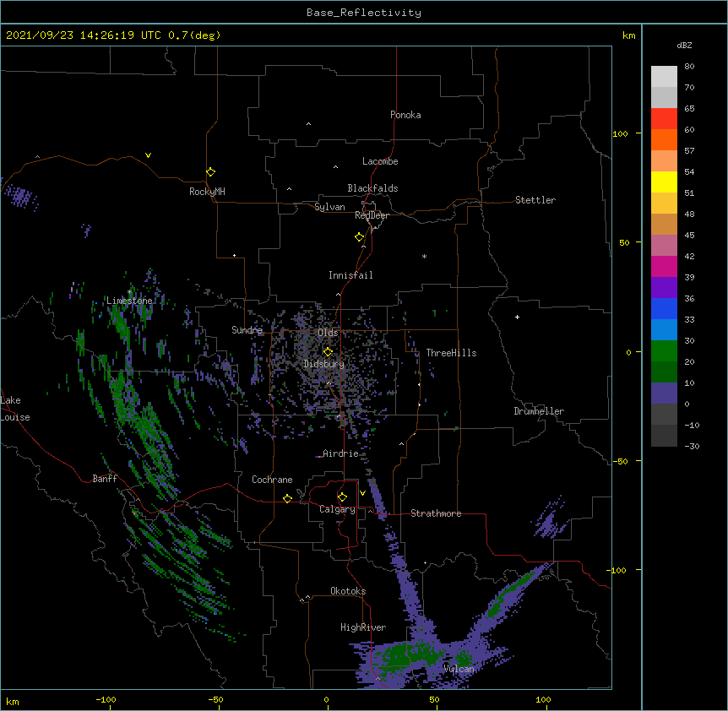This screenshot has height=711, width=728.
Task: Click the green echo band north of Vulcan
Action: click(513, 592)
